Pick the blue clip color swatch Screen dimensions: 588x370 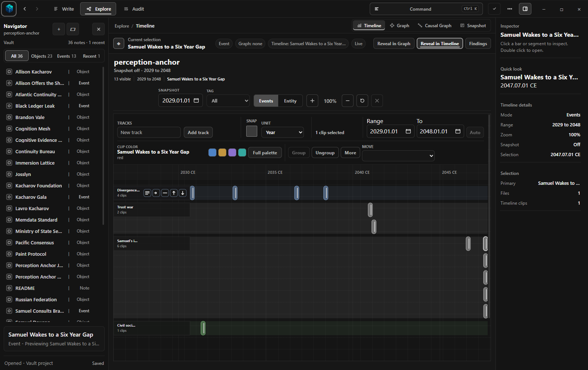[x=212, y=152]
